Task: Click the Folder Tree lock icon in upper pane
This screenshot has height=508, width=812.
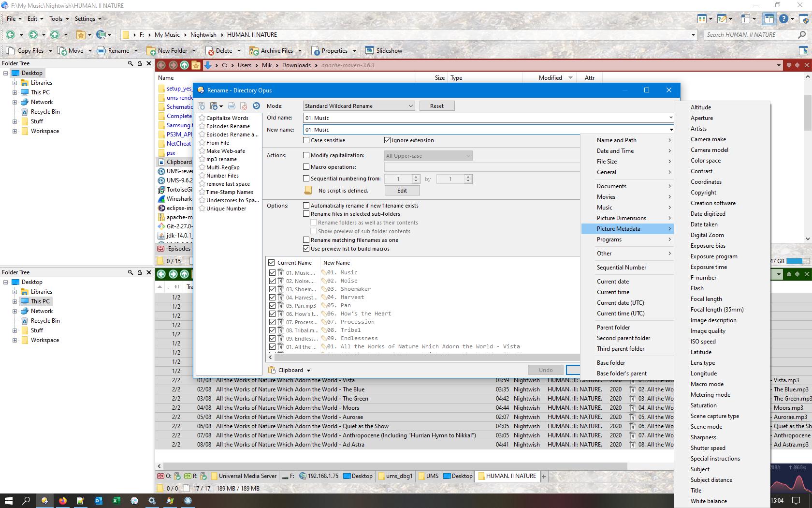Action: coord(140,63)
